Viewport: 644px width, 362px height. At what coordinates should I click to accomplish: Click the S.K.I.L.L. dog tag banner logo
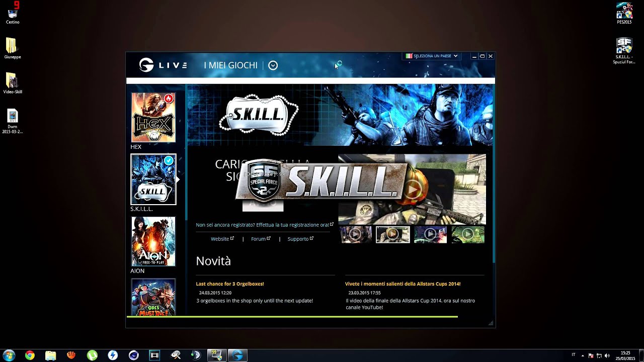coord(259,115)
